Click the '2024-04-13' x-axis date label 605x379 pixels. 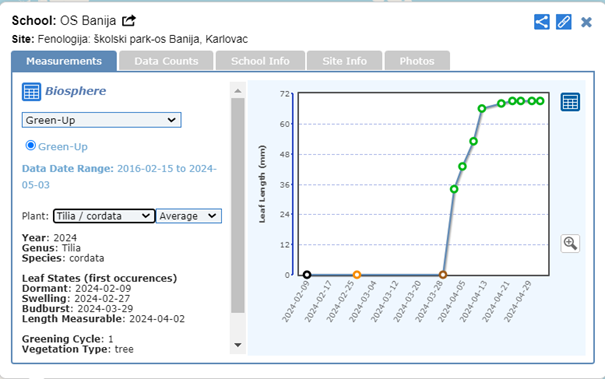pyautogui.click(x=473, y=302)
